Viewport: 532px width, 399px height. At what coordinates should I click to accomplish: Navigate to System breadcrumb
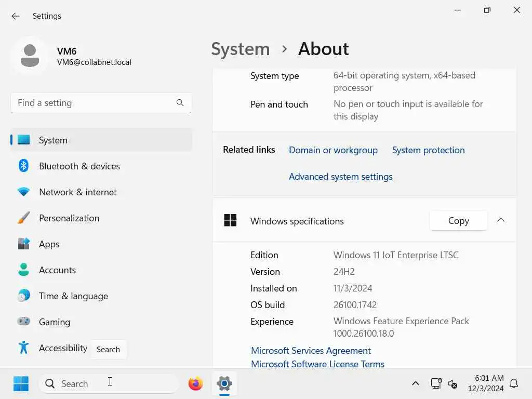click(x=240, y=49)
